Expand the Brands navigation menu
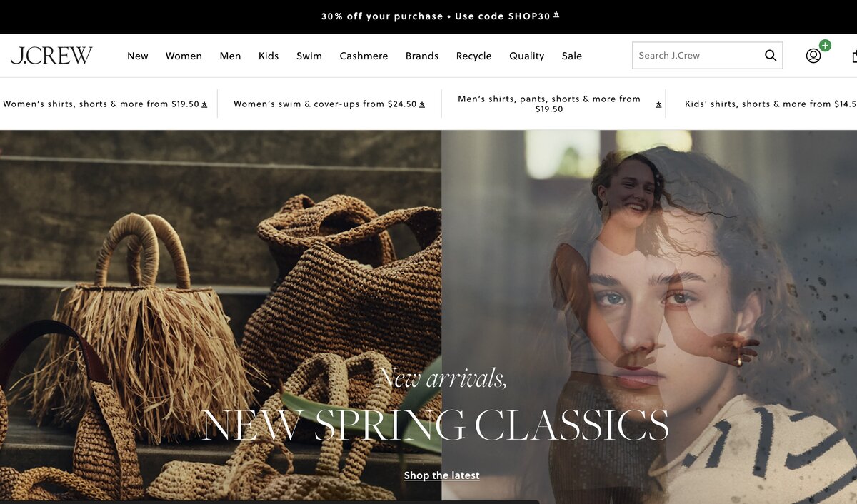The height and width of the screenshot is (504, 857). 422,56
